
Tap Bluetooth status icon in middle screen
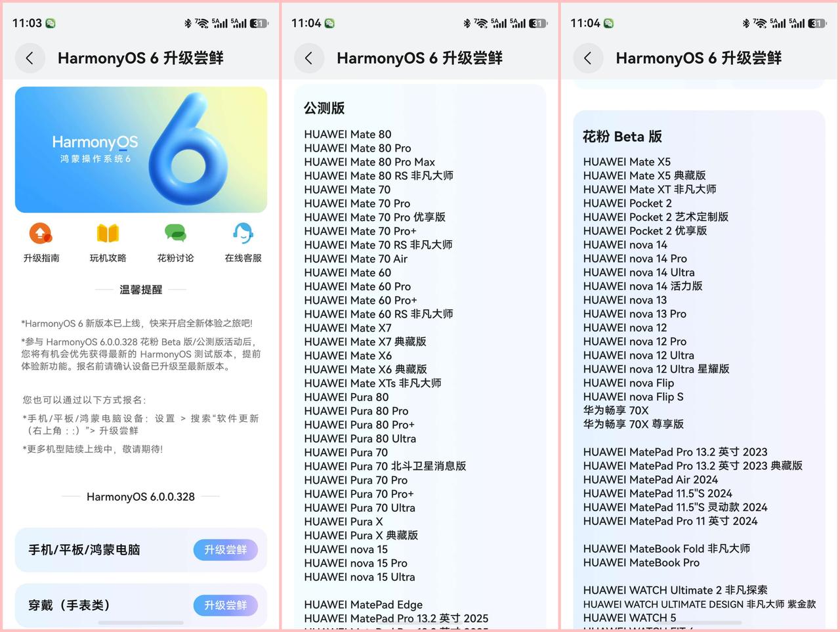467,23
